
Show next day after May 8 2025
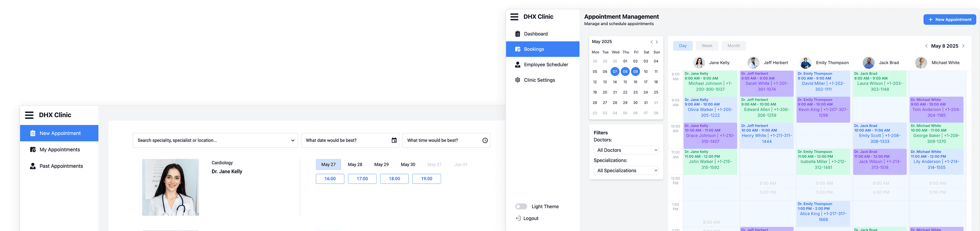963,46
